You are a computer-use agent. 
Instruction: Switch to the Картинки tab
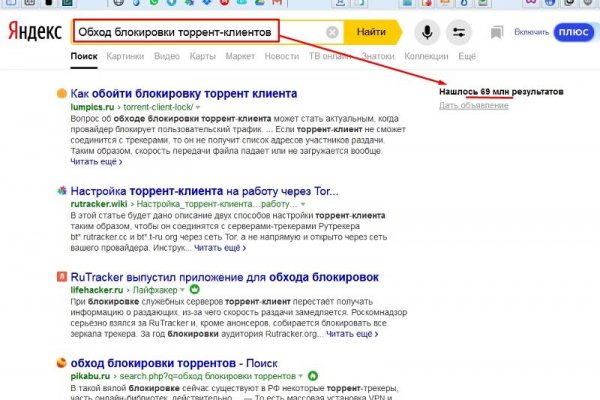tap(125, 58)
